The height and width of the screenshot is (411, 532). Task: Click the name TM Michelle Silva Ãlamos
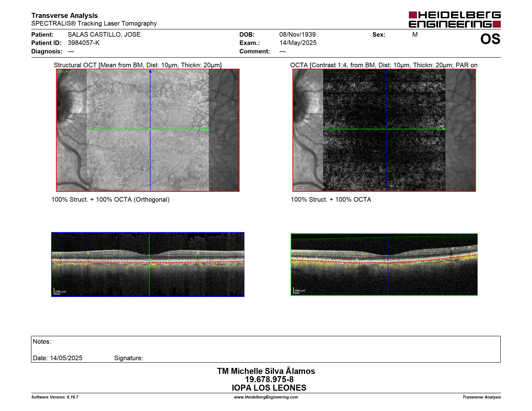(x=266, y=371)
